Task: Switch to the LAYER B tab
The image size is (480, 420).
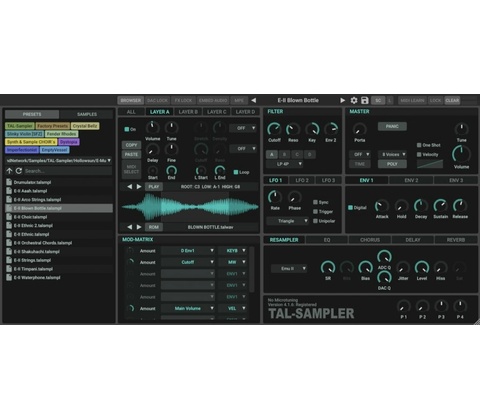Action: [188, 112]
